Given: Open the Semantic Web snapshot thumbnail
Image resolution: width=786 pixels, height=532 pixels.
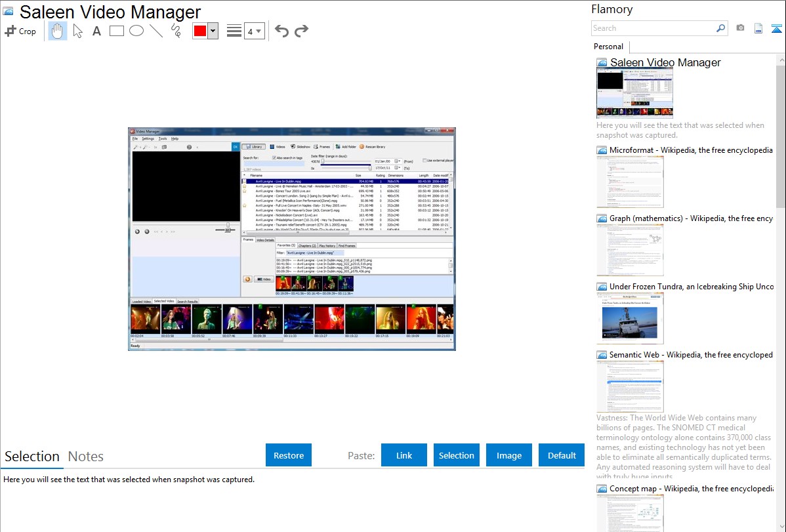Looking at the screenshot, I should tap(630, 386).
